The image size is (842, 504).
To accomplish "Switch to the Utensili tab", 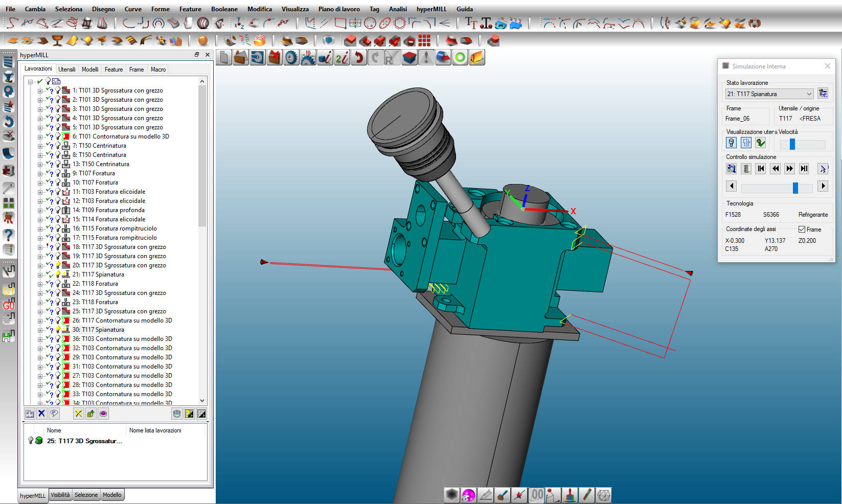I will click(66, 70).
